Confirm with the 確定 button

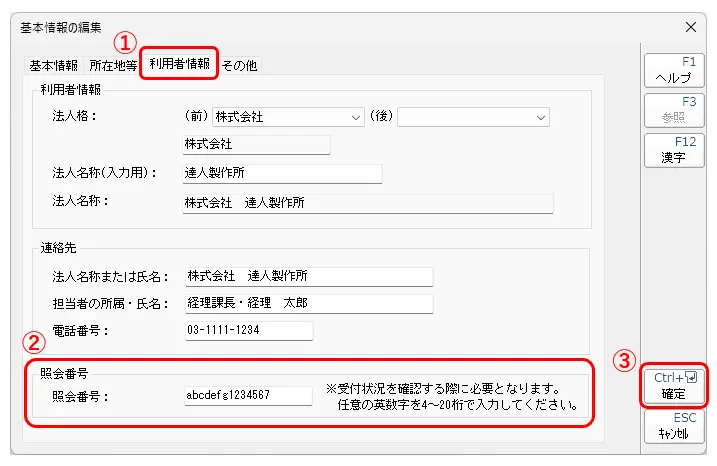click(x=673, y=386)
